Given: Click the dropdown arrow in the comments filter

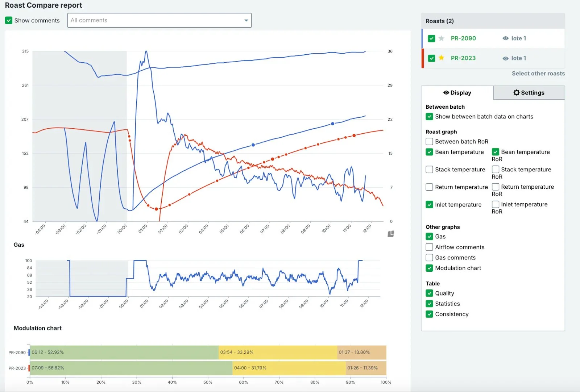Looking at the screenshot, I should (x=246, y=20).
